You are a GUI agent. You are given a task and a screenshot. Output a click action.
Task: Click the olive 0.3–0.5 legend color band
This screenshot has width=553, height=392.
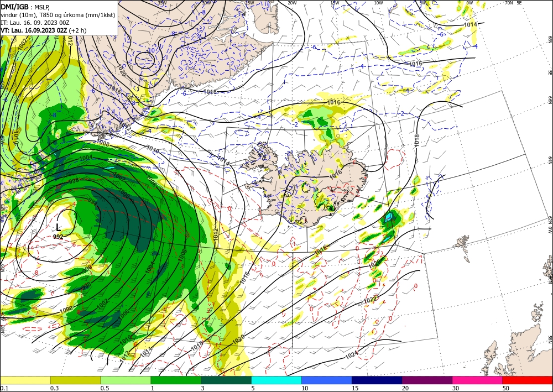click(x=75, y=380)
